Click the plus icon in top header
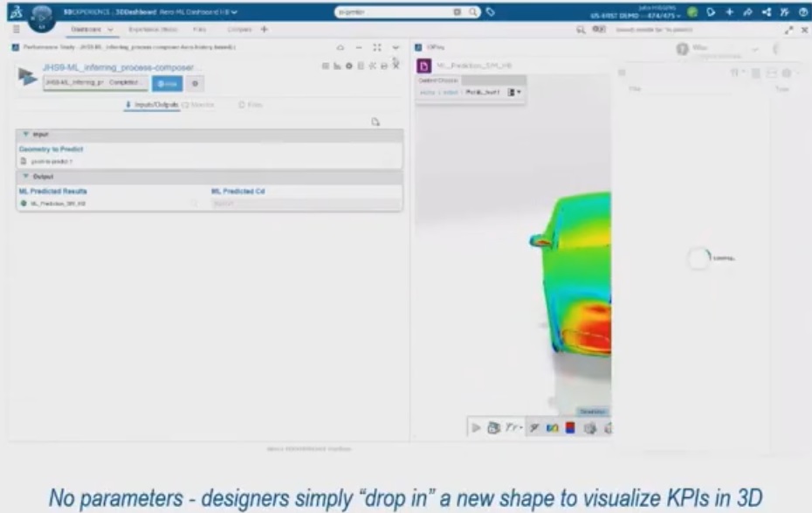The width and height of the screenshot is (812, 513). point(729,12)
